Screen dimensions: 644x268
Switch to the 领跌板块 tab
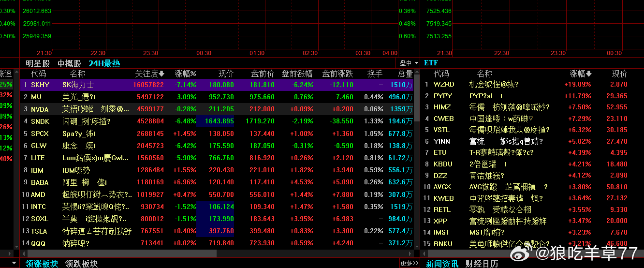point(81,264)
